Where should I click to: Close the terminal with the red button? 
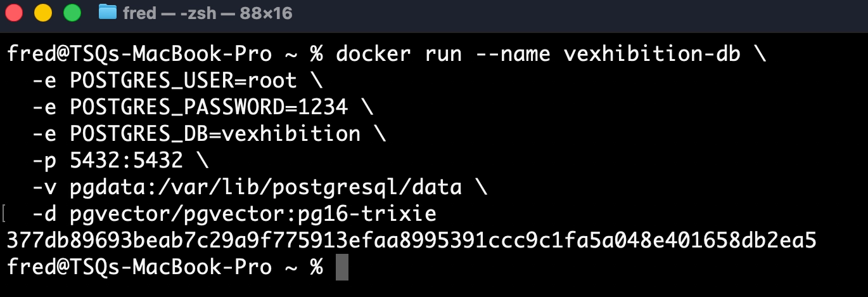(14, 13)
